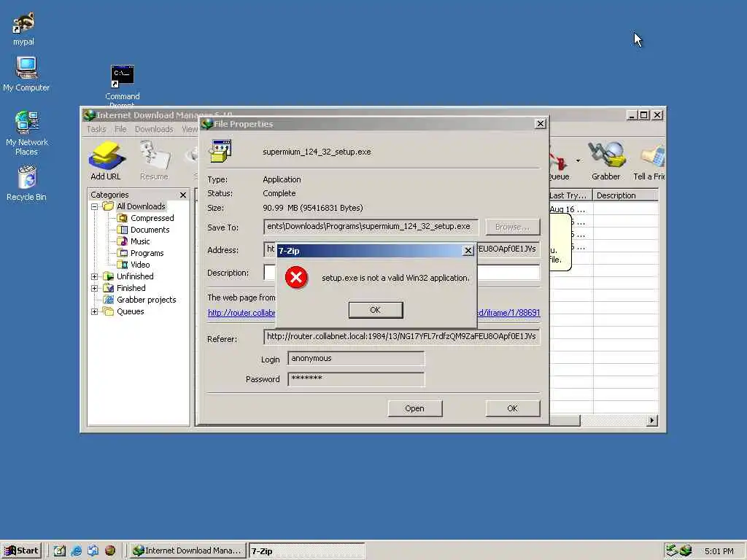Click the Grabber toolbar icon

605,160
